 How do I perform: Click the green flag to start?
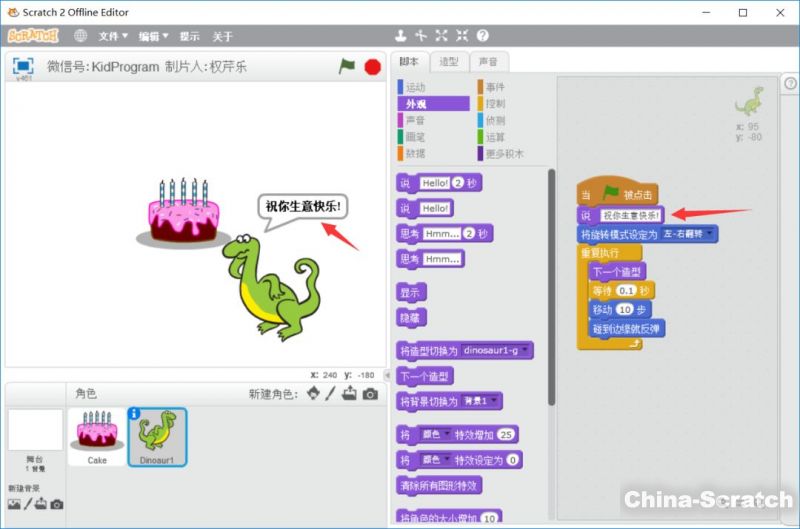(347, 67)
